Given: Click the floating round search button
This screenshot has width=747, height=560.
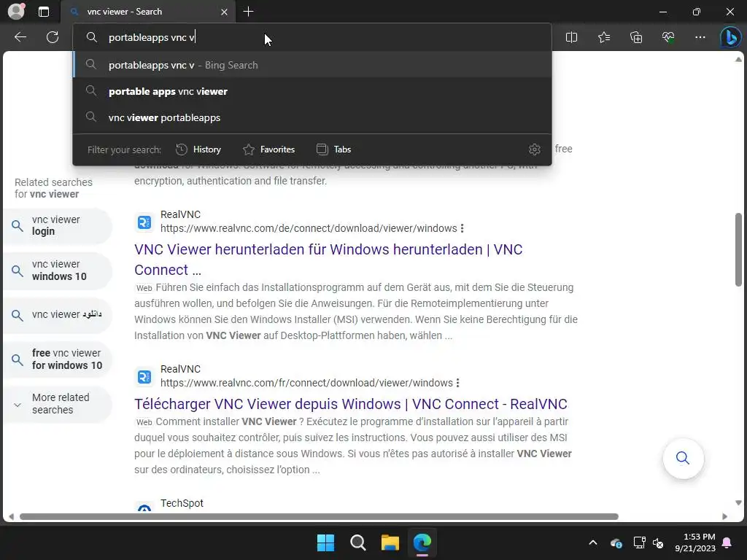Looking at the screenshot, I should tap(683, 458).
